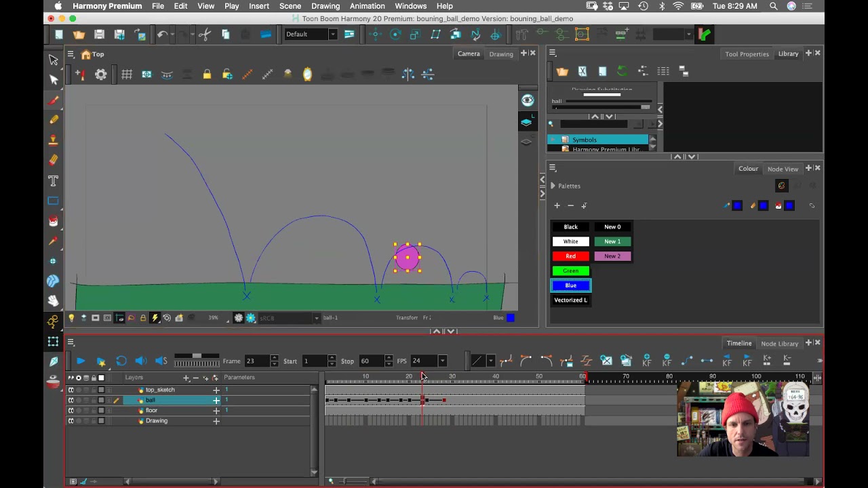Image resolution: width=868 pixels, height=488 pixels.
Task: Expand the top_sketch layer parameters plus
Action: tap(216, 390)
